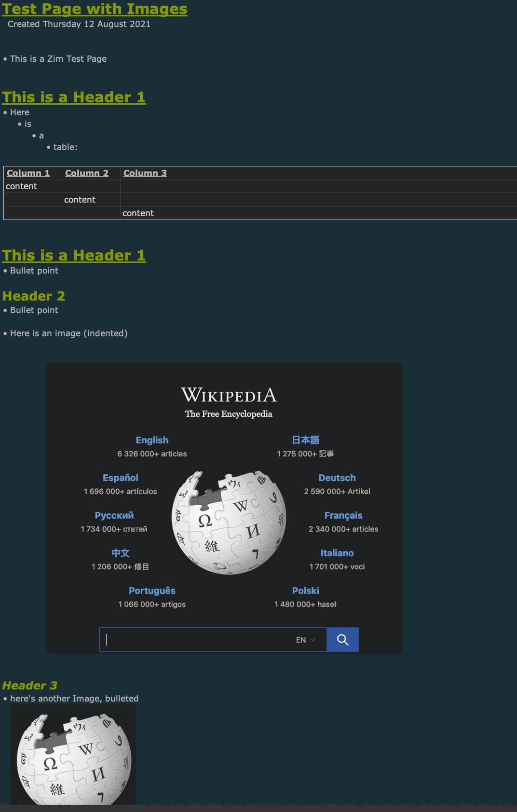The image size is (517, 812).
Task: Click '1 701 000+ voci' text
Action: click(337, 566)
